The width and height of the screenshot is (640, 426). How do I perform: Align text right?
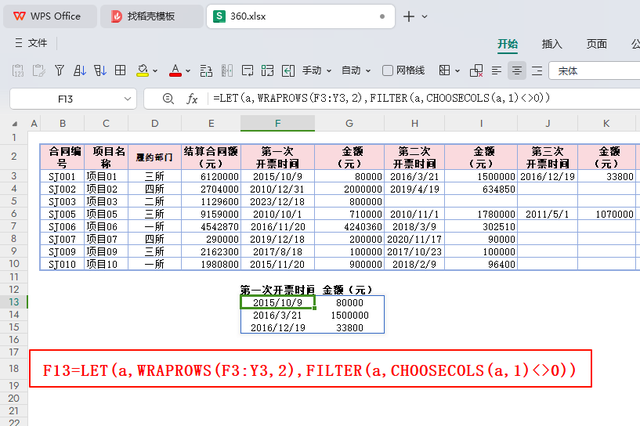pos(537,71)
